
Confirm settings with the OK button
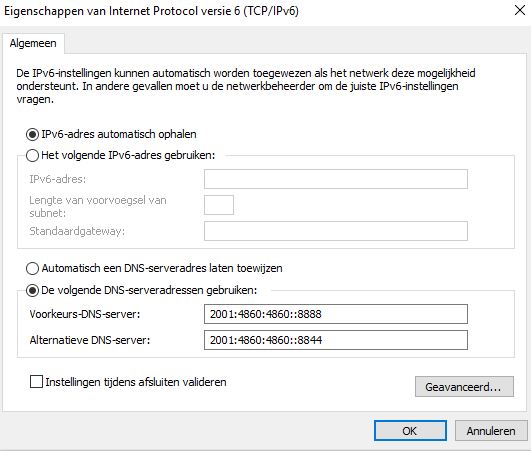click(410, 431)
